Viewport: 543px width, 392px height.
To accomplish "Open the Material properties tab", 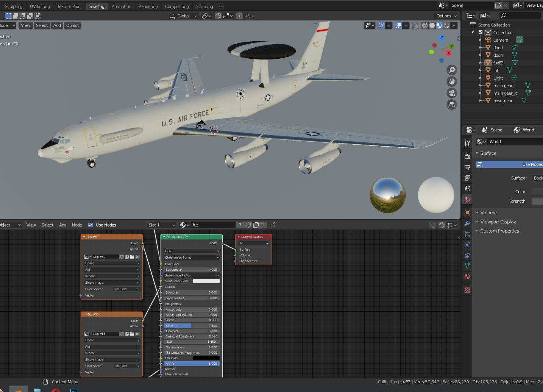I will pos(467,276).
